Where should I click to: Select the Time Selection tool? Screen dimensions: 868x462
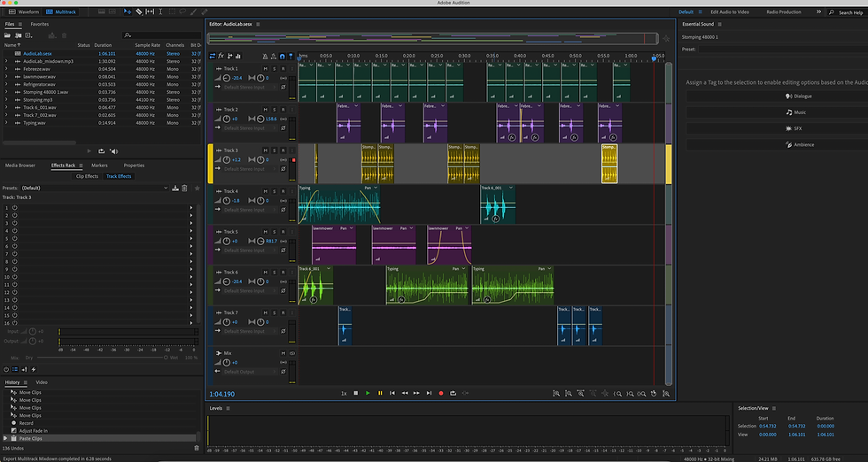point(159,12)
